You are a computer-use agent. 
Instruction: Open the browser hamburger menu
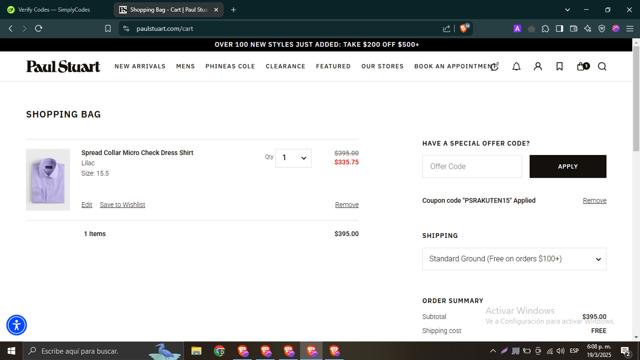(630, 29)
